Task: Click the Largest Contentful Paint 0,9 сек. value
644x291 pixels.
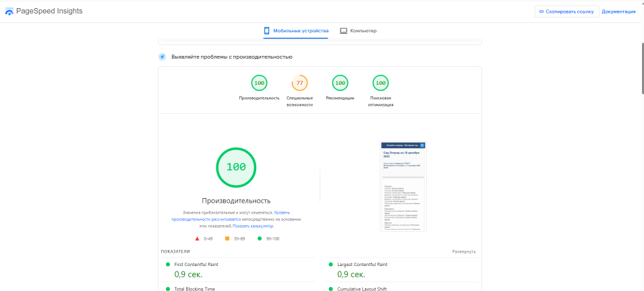Action: pos(351,274)
